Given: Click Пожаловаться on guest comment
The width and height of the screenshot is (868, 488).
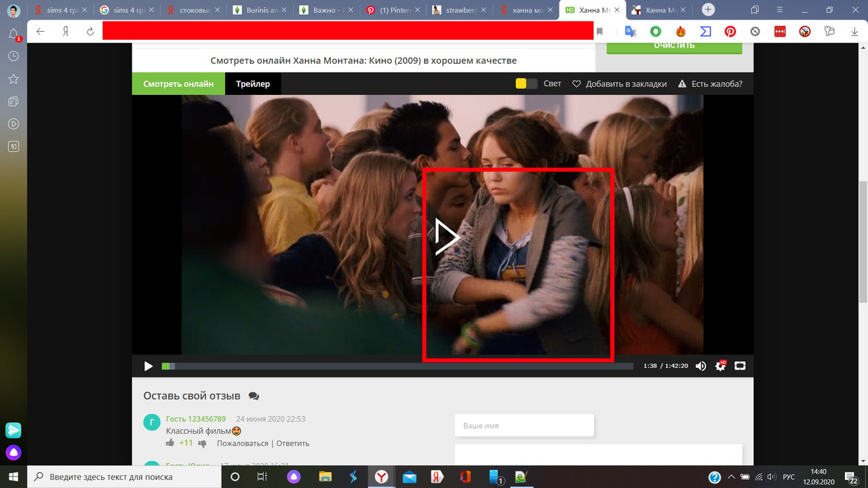Looking at the screenshot, I should [x=243, y=443].
